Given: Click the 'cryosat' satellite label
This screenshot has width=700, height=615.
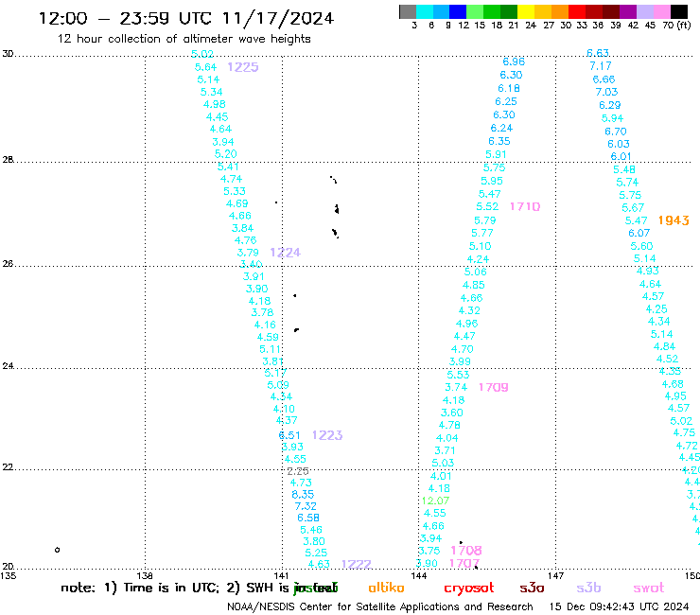Looking at the screenshot, I should pos(469,589).
